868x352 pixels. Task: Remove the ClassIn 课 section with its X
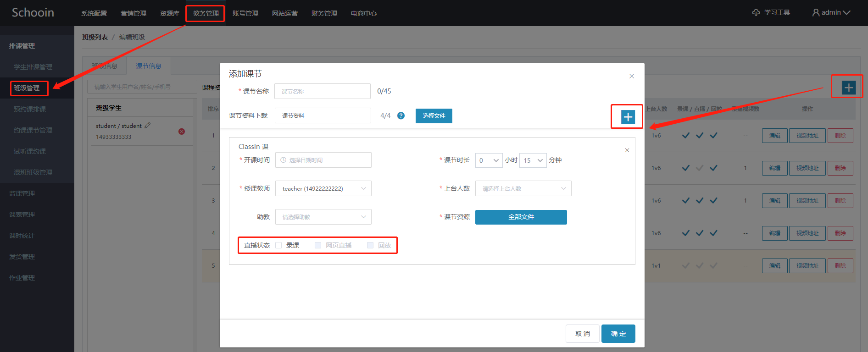tap(627, 150)
